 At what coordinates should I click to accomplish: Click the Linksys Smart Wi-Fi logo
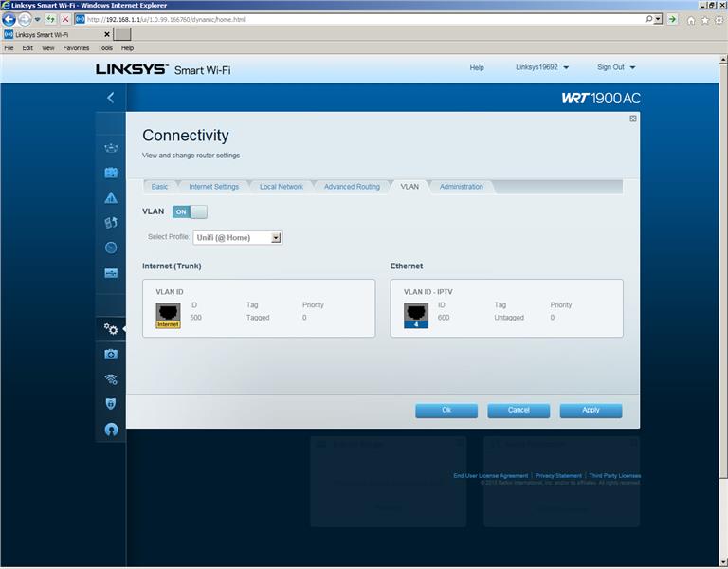click(163, 69)
